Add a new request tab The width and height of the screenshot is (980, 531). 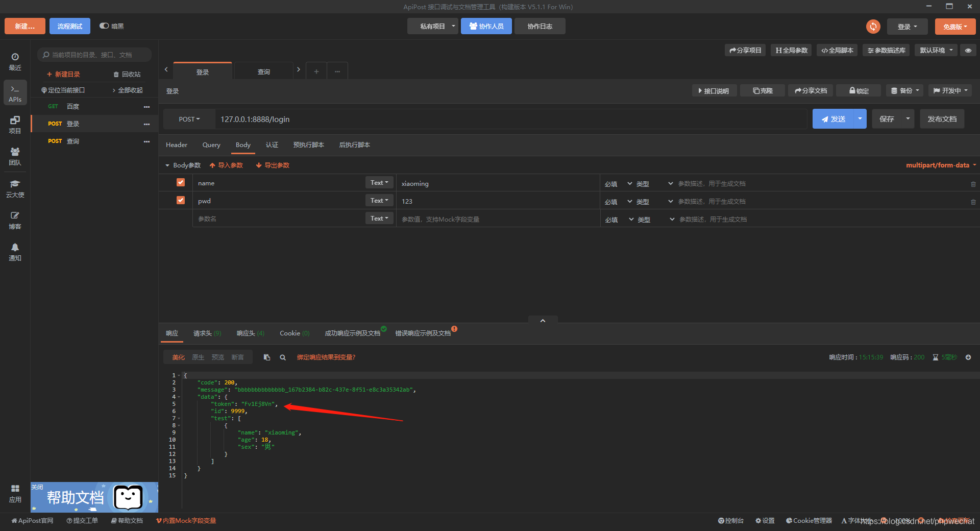pyautogui.click(x=316, y=71)
